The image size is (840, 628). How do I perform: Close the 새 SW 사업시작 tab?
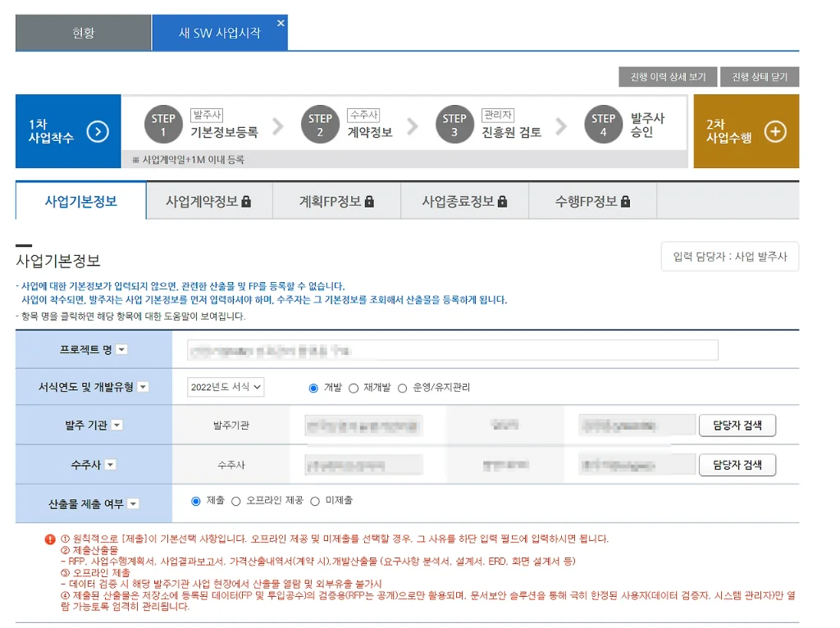(x=281, y=23)
